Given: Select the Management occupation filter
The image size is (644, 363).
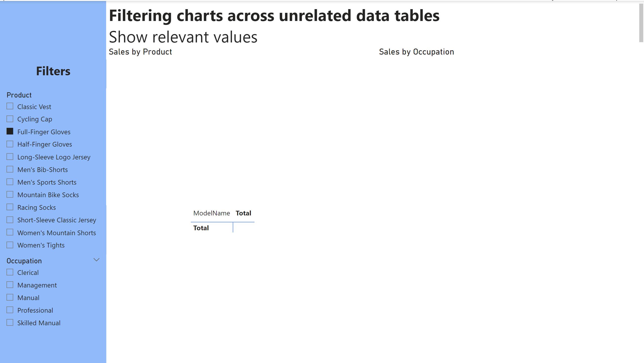Looking at the screenshot, I should click(10, 285).
